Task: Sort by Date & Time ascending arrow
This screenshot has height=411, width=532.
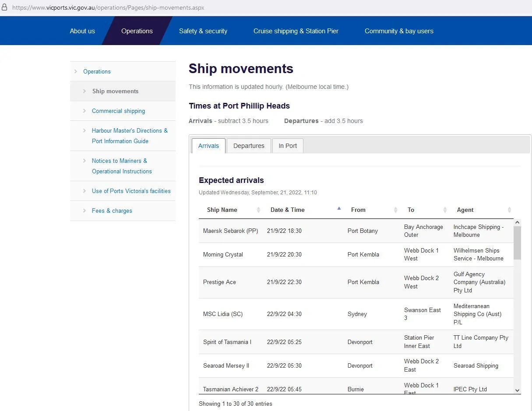Action: pyautogui.click(x=339, y=208)
